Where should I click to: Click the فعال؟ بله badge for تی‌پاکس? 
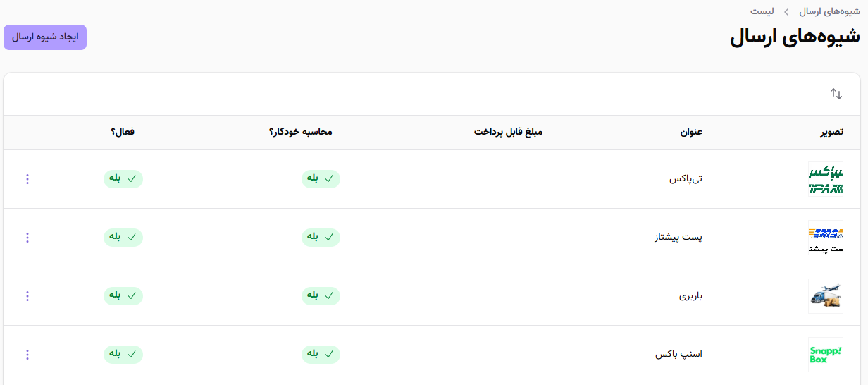[123, 179]
